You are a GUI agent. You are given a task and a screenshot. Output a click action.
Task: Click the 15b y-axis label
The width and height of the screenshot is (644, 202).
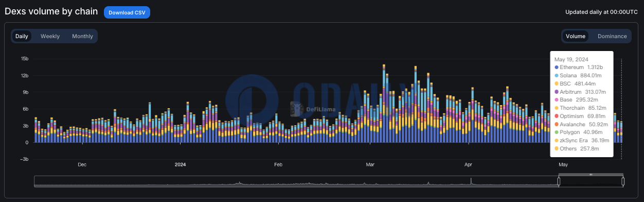click(x=25, y=59)
